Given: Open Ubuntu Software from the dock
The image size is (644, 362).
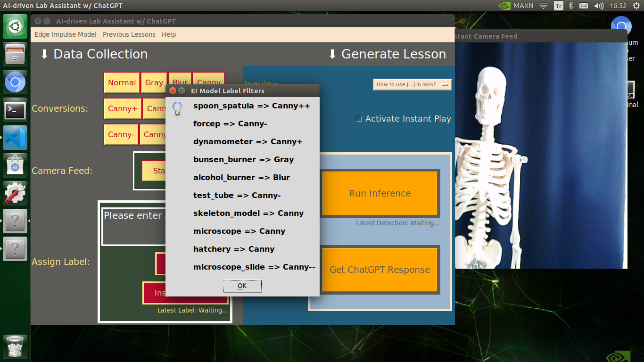Looking at the screenshot, I should [x=15, y=165].
